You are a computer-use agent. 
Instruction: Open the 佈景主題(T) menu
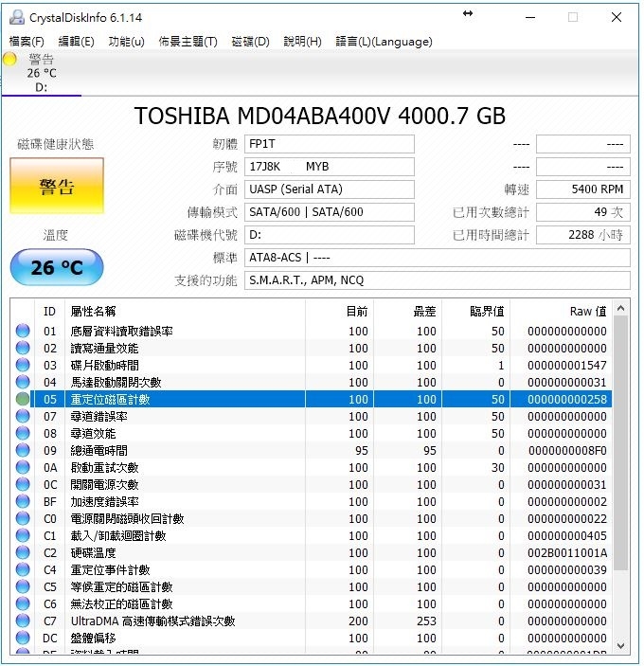(x=188, y=42)
